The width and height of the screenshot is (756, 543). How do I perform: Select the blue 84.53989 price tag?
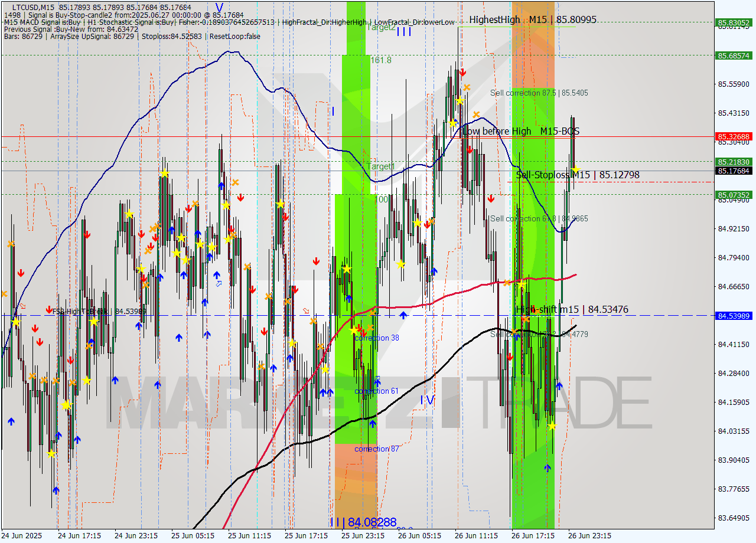732,316
